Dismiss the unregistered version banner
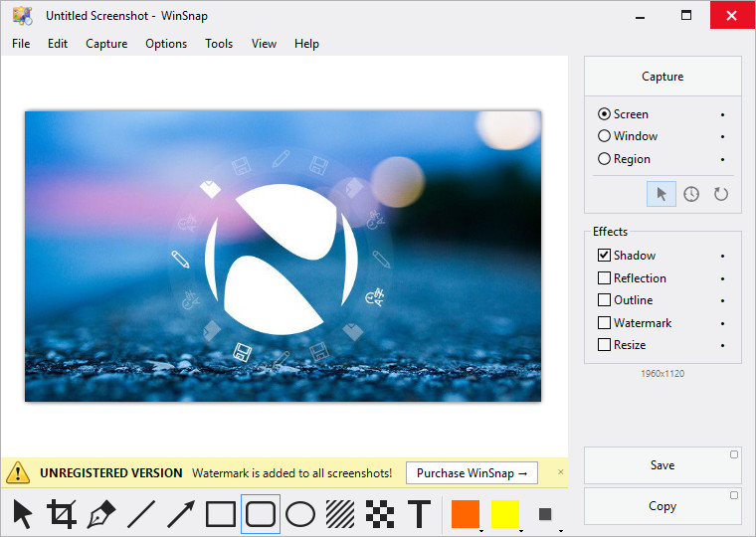The image size is (756, 537). tap(560, 472)
